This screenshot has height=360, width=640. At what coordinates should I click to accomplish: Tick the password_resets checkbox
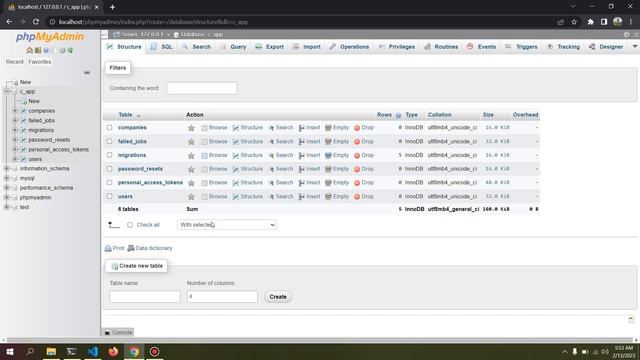109,169
